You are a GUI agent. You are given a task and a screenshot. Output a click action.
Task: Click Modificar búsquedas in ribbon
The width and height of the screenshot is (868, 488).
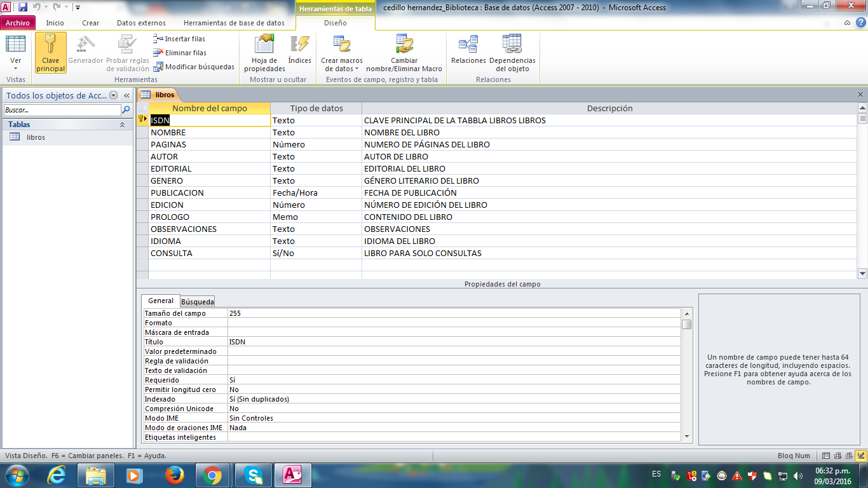click(194, 67)
